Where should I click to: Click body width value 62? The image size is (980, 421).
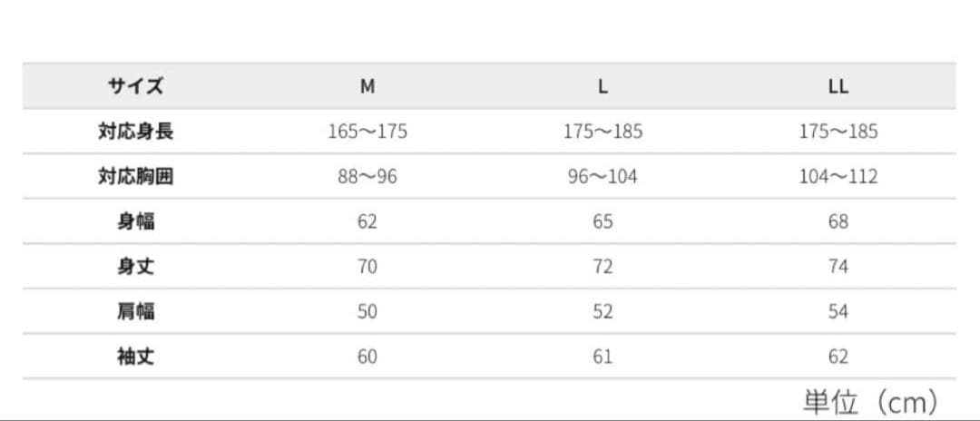[367, 221]
